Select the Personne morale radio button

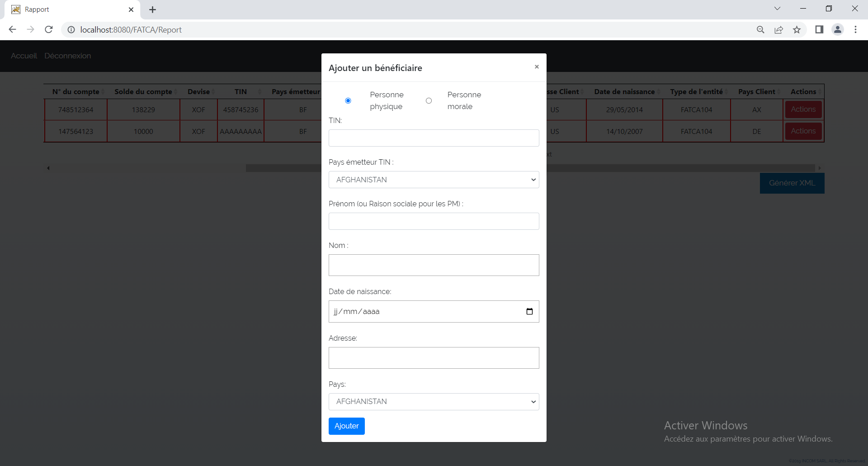click(x=429, y=100)
